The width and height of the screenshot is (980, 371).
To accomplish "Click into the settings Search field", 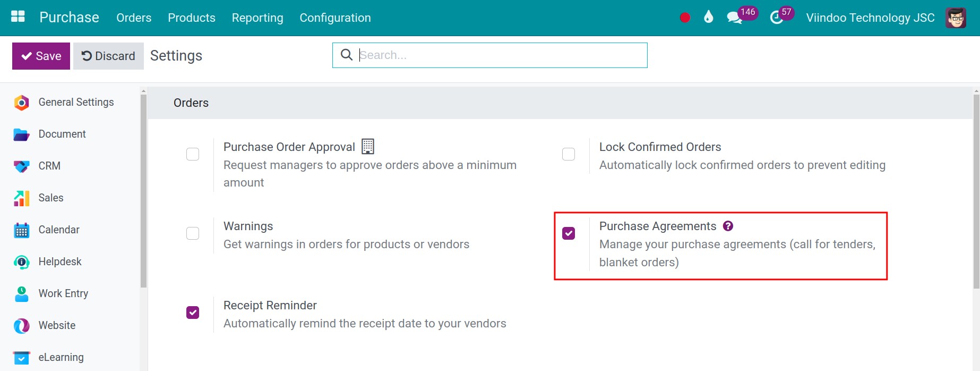I will pos(489,55).
